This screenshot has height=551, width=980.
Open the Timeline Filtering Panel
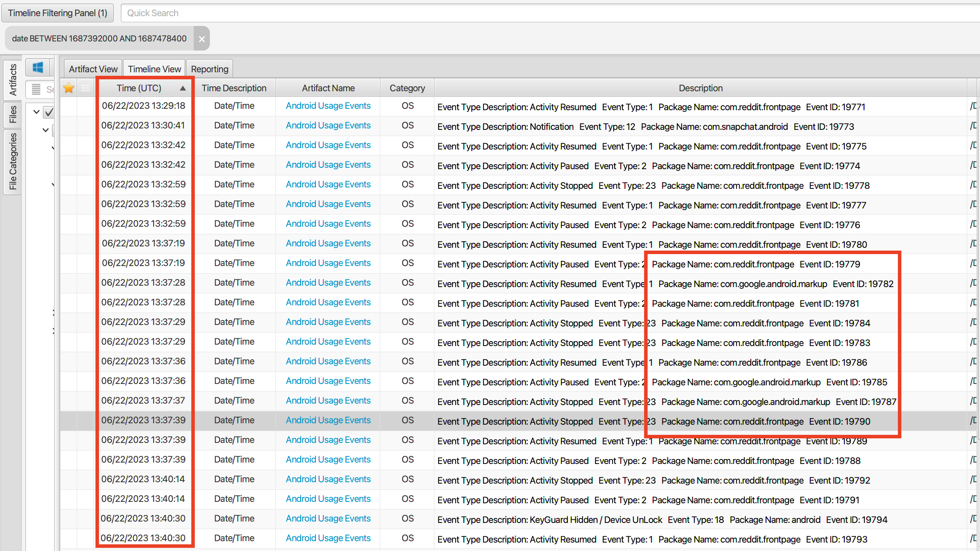click(x=58, y=13)
